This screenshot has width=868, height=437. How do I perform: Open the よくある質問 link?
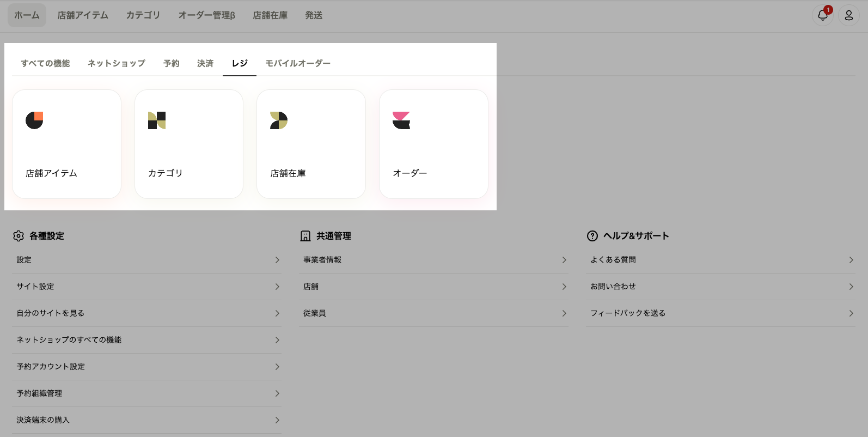(720, 260)
